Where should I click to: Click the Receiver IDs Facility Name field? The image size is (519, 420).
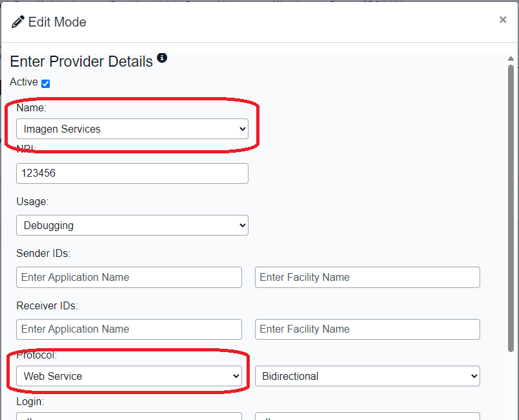pyautogui.click(x=368, y=329)
